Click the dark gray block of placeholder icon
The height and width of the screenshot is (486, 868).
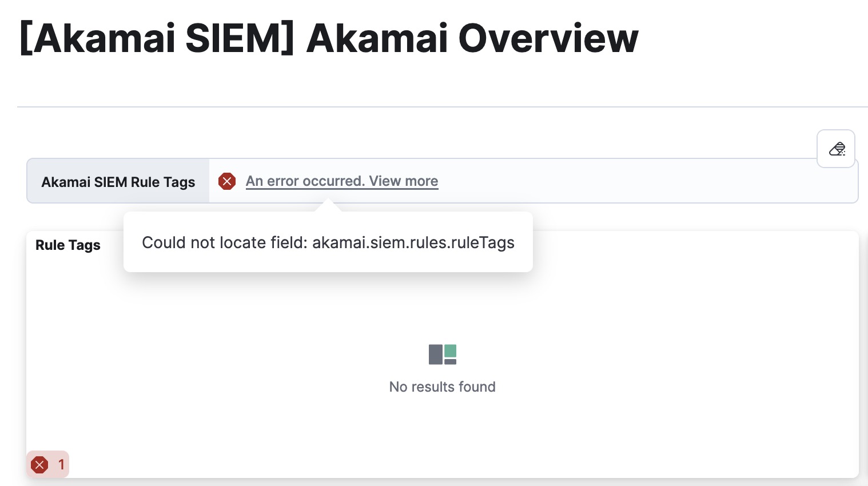(x=436, y=354)
